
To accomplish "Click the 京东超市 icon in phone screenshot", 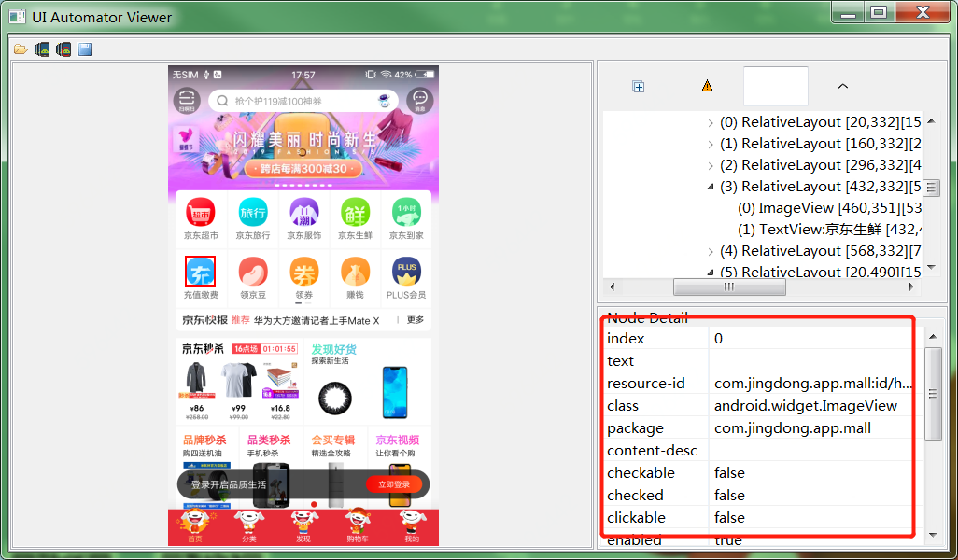I will 201,212.
